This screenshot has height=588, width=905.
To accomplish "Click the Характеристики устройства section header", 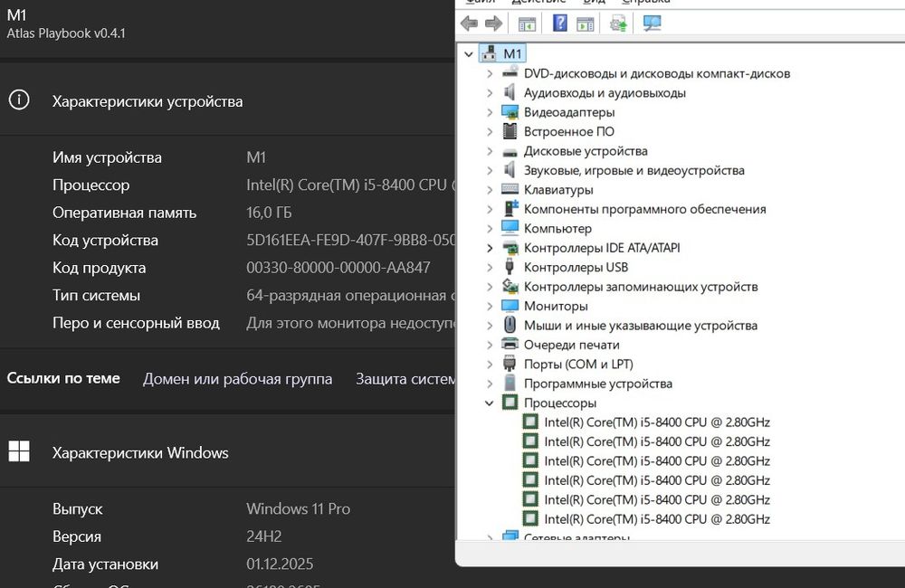I will [x=148, y=101].
